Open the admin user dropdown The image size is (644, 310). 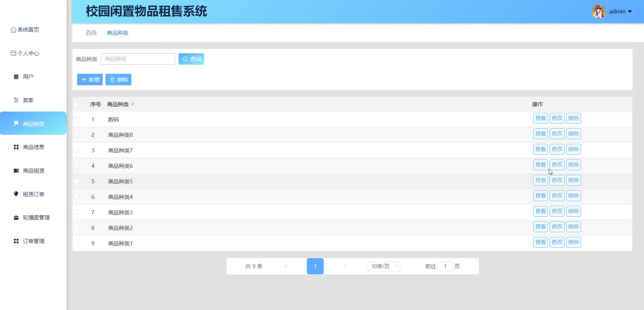point(620,11)
